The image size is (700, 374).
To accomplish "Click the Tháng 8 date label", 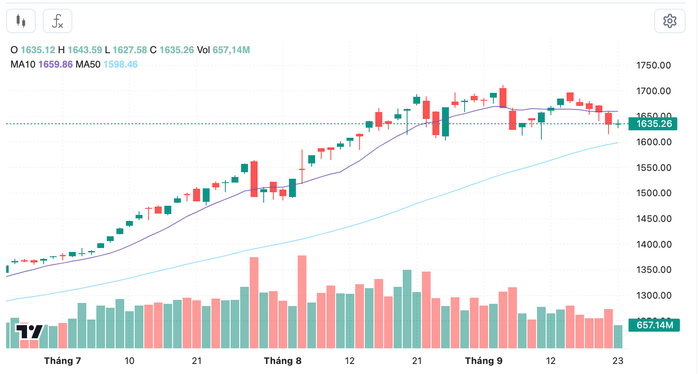I will click(282, 361).
